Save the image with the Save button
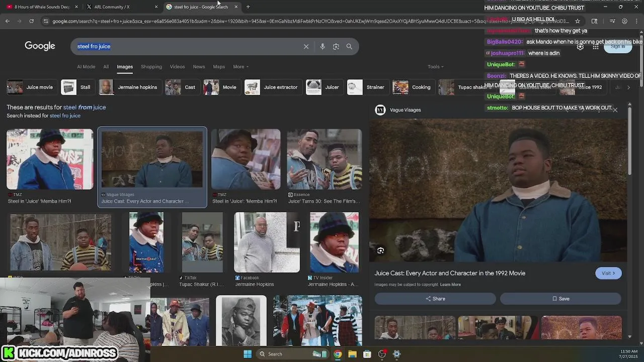Viewport: 644px width, 362px height. pyautogui.click(x=560, y=299)
